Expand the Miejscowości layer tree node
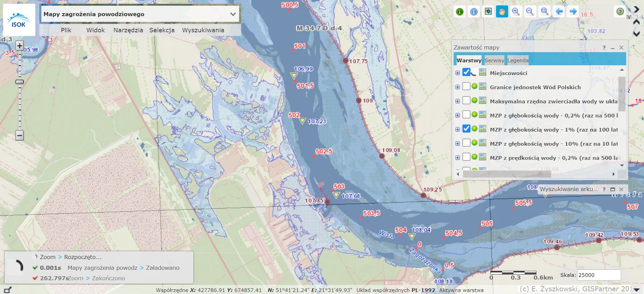Image resolution: width=644 pixels, height=294 pixels. click(457, 73)
